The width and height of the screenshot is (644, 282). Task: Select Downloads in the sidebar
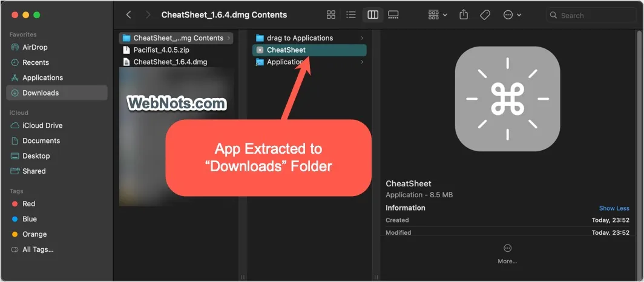tap(57, 93)
